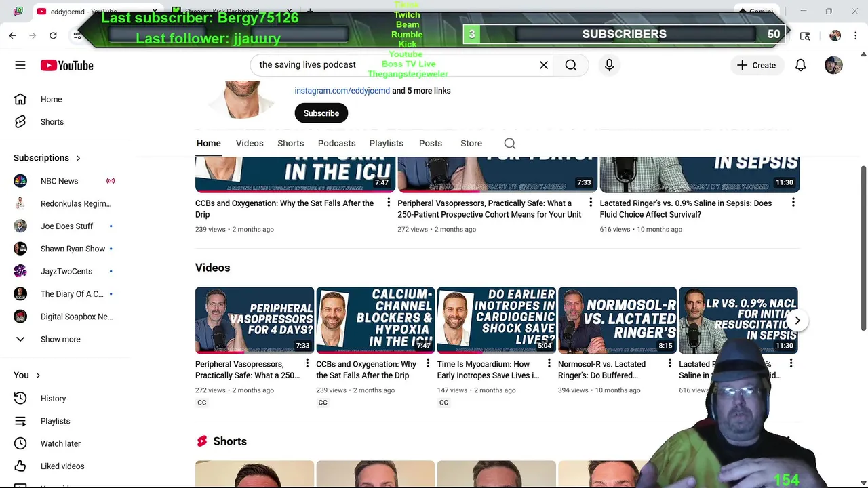Reload the page with browser refresh button
The width and height of the screenshot is (868, 488).
(53, 35)
